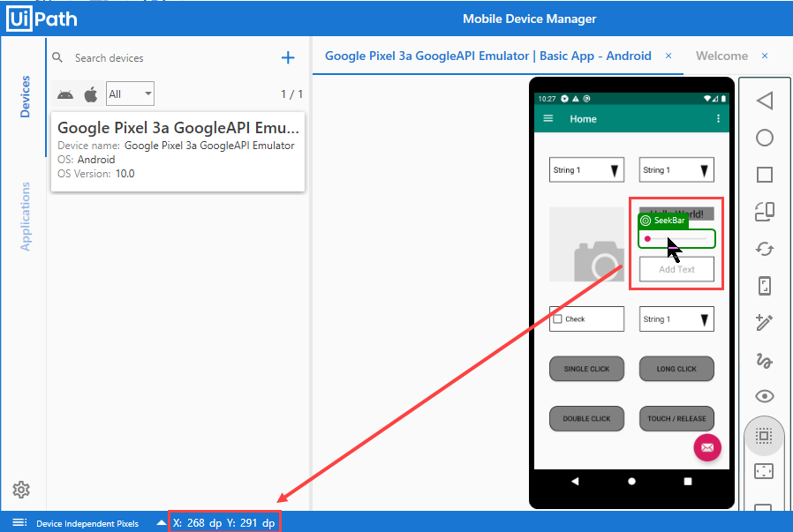Open the Applications side tab
The image size is (793, 532).
25,216
